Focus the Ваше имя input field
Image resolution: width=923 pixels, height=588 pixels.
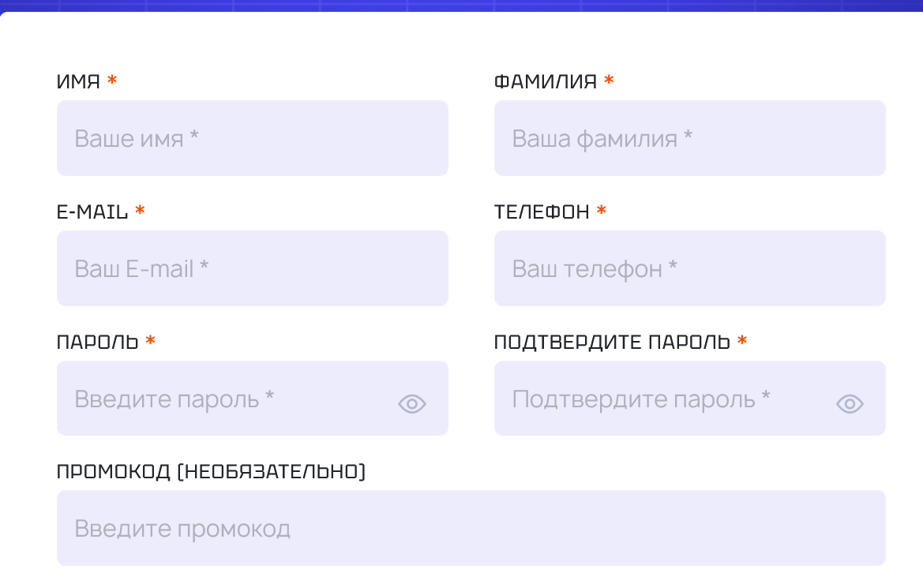[x=252, y=138]
